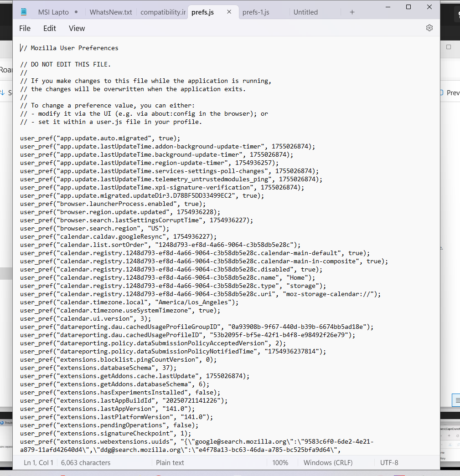Click the calendar.caldav.googleResync line

pyautogui.click(x=119, y=236)
